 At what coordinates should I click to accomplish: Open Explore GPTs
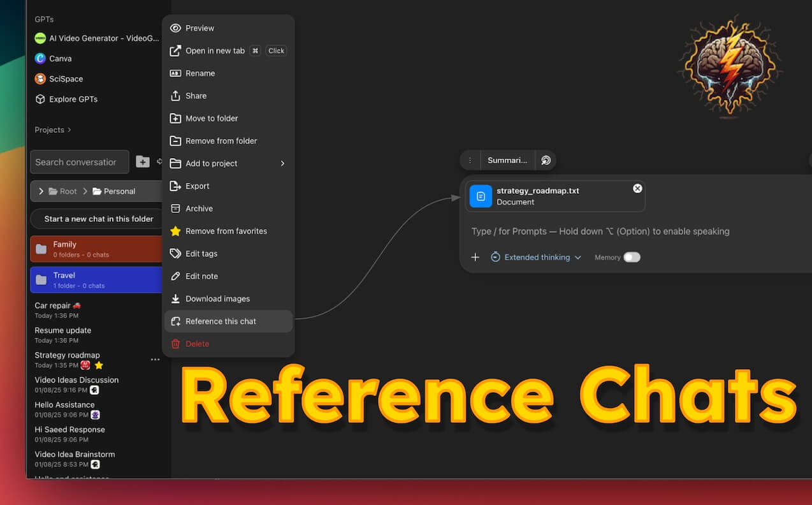(66, 99)
